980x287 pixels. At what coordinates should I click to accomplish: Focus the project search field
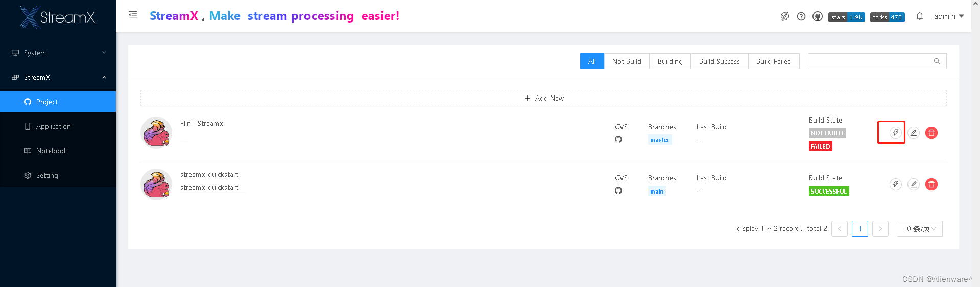coord(877,61)
